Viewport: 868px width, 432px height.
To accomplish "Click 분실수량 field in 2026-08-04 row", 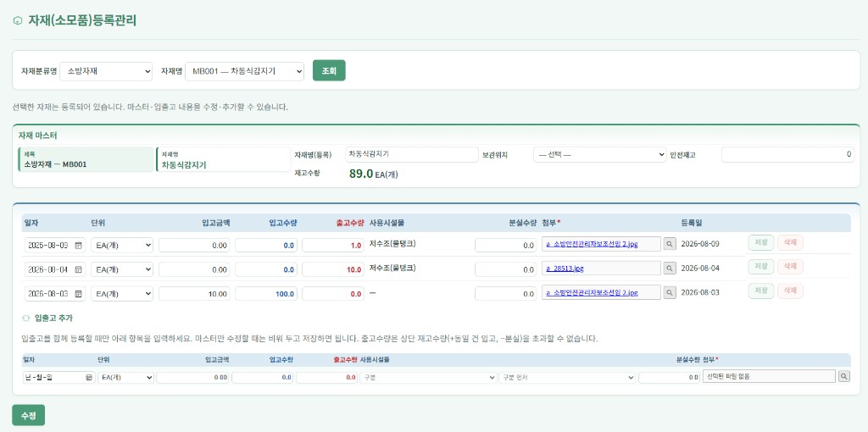I will [505, 269].
